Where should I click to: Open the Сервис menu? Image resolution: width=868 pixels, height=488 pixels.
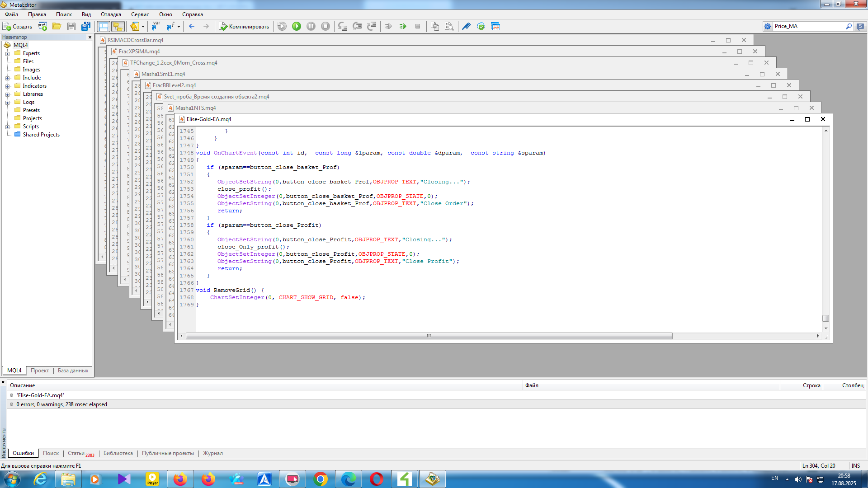[140, 14]
